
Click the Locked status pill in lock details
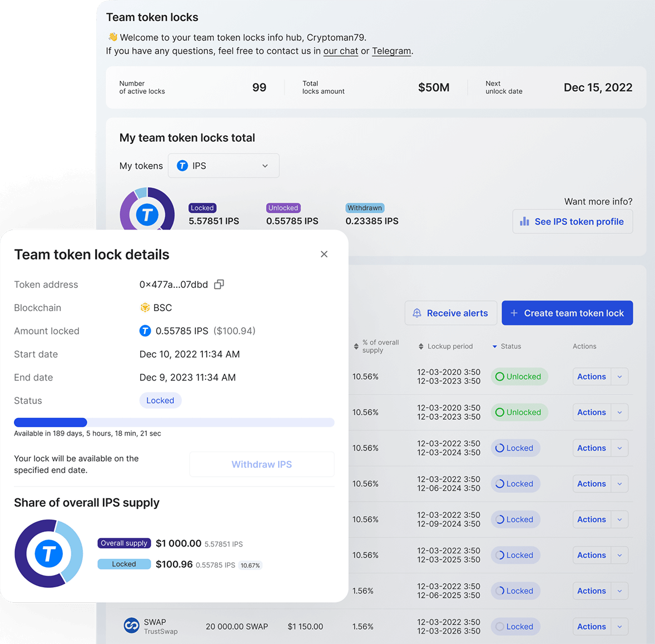point(160,400)
